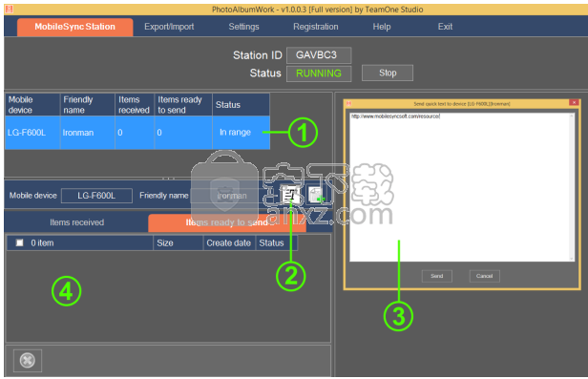Screen dimensions: 588x379
Task: Close the quick text dialog
Action: click(574, 103)
